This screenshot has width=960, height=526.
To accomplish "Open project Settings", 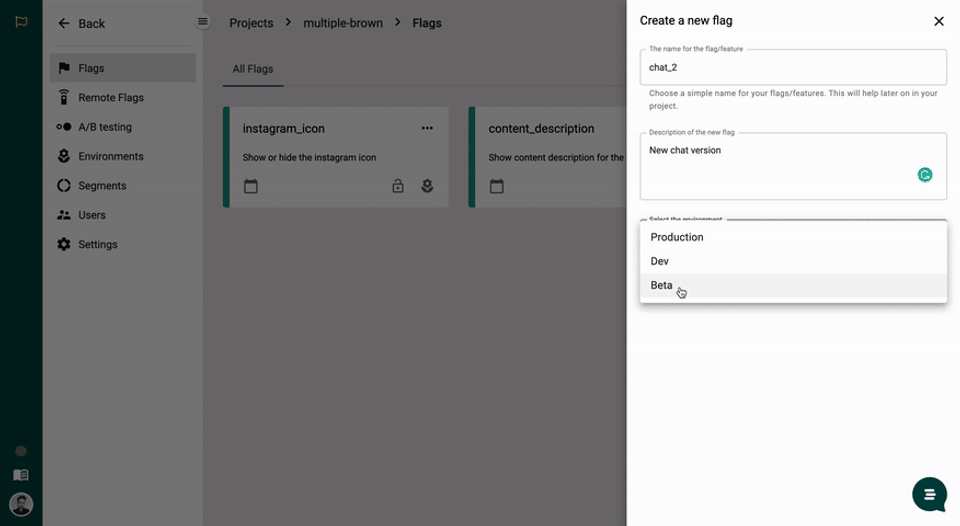I will [122, 244].
